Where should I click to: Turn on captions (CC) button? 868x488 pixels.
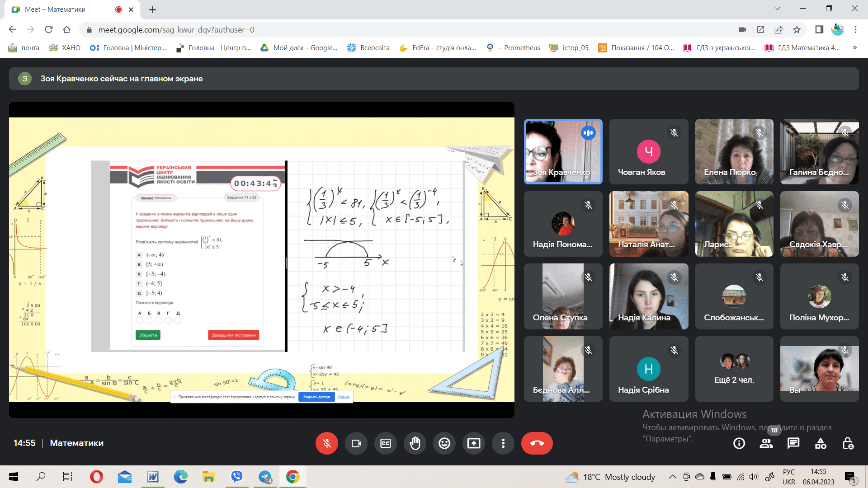(386, 443)
